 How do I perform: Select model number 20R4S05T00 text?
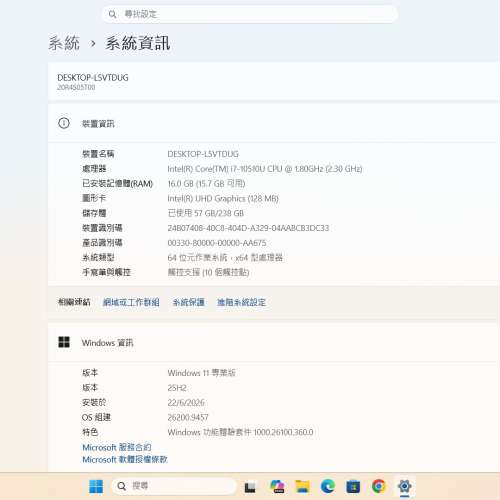coord(76,87)
